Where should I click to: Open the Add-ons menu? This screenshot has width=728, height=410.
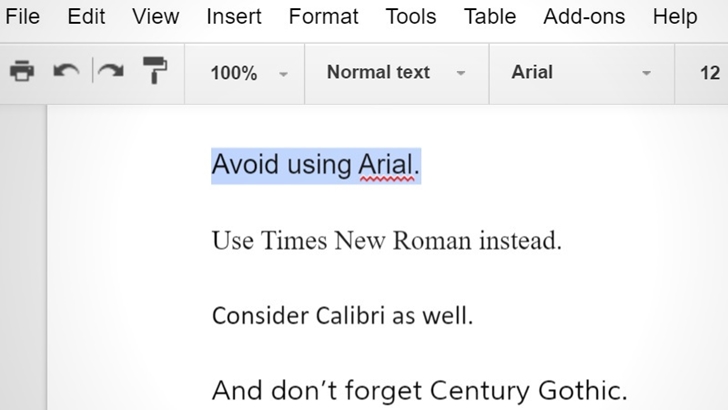(584, 17)
